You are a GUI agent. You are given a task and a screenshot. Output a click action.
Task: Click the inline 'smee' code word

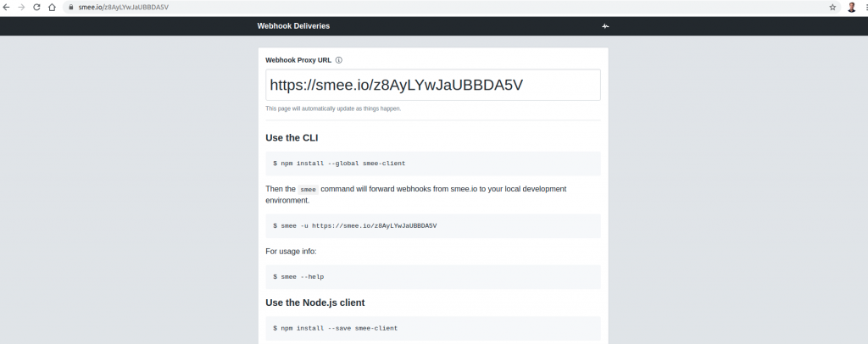(309, 189)
